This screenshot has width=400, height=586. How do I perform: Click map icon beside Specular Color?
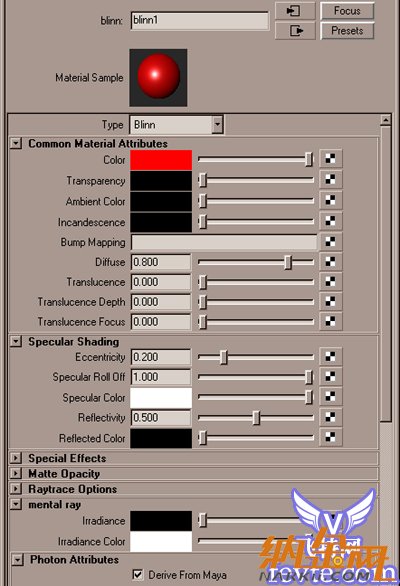coord(330,397)
